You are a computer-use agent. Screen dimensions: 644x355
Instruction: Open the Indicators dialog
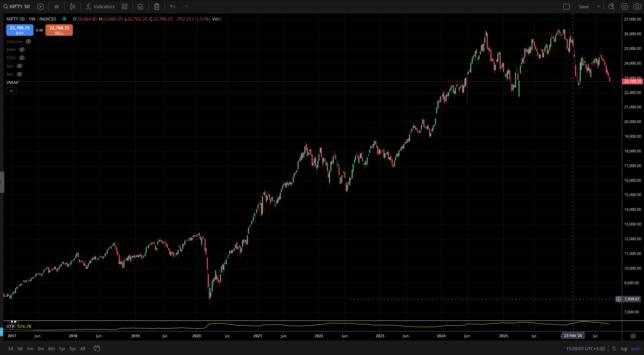[x=100, y=6]
